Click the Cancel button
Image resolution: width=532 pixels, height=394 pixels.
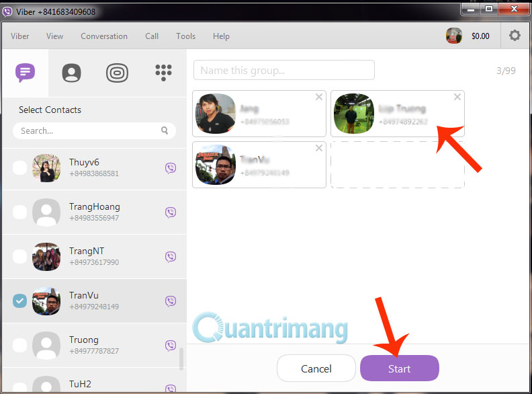point(316,368)
